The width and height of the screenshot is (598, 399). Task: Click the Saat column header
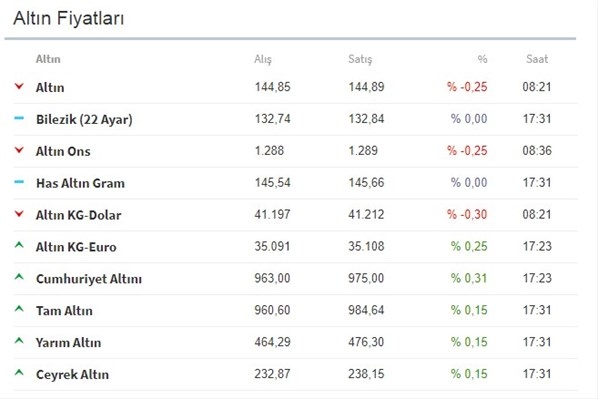click(537, 59)
